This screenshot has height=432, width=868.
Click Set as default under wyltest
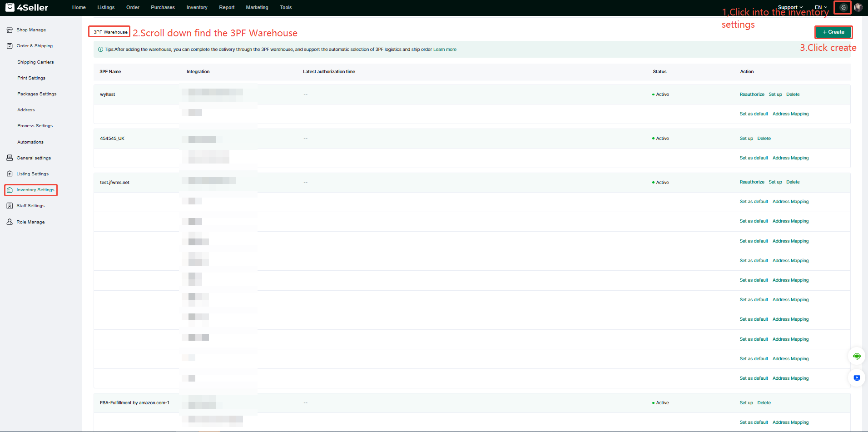pyautogui.click(x=754, y=114)
